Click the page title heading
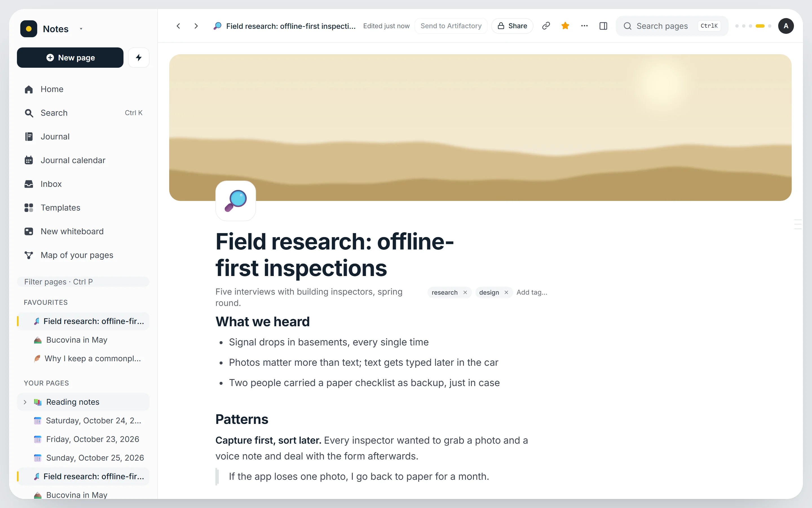812x508 pixels. point(335,255)
